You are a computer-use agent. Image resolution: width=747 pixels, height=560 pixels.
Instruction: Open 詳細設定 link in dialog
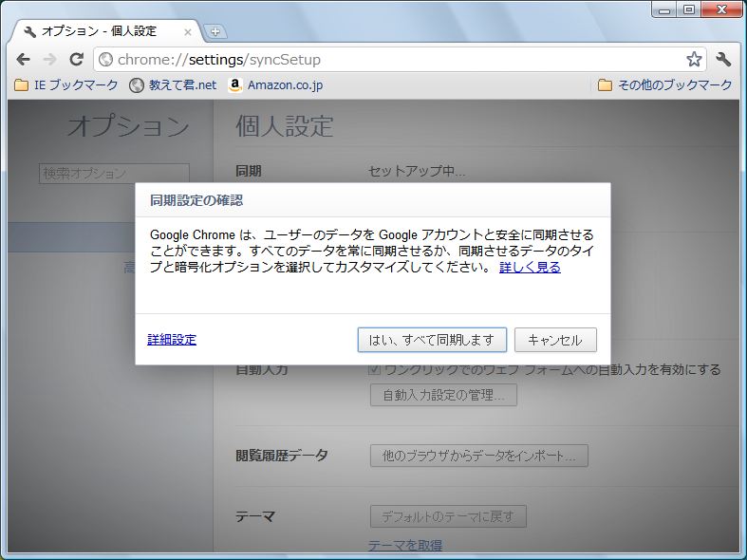click(x=172, y=340)
